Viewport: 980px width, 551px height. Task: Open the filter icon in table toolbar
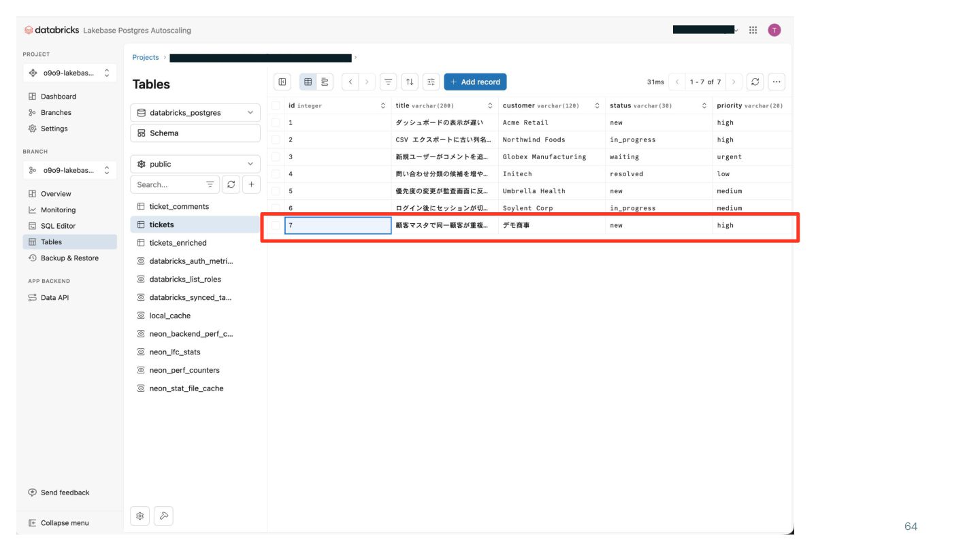click(388, 82)
